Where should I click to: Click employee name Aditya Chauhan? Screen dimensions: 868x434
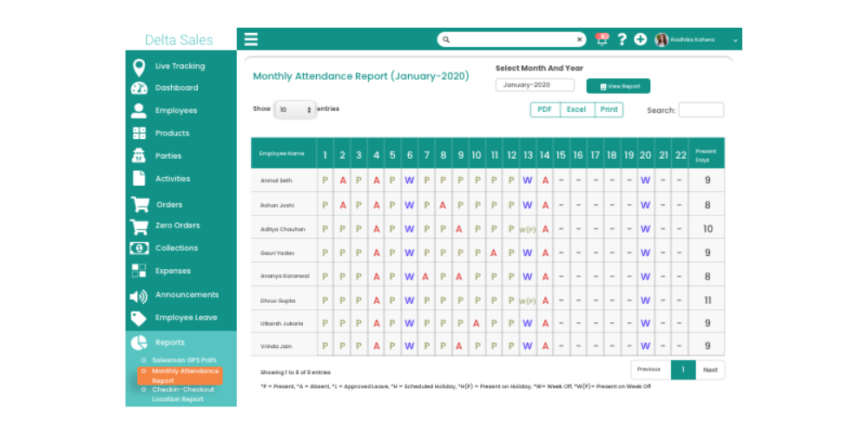coord(282,228)
